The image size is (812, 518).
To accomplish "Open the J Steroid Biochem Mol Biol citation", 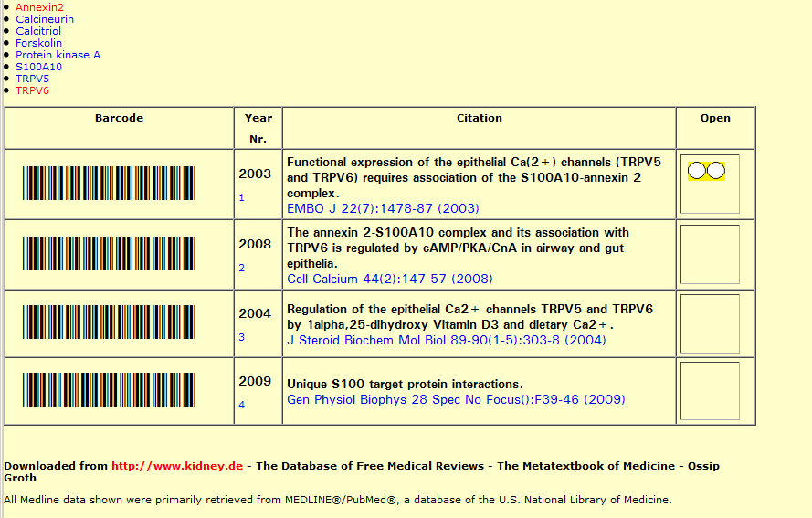I will click(447, 340).
